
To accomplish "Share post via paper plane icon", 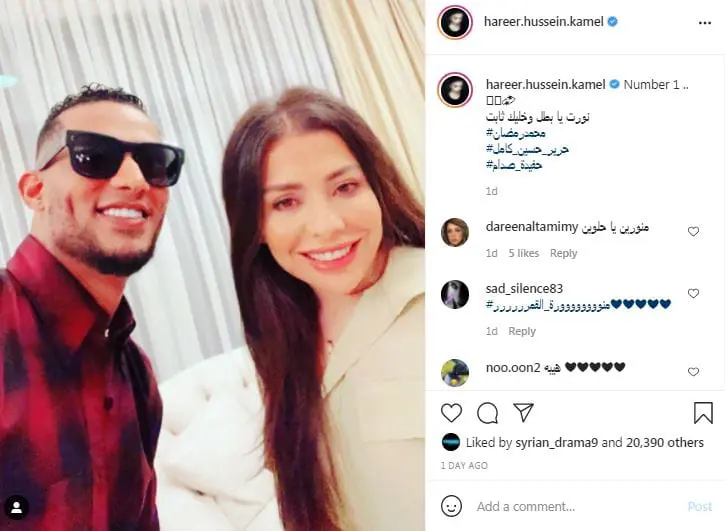I will [x=523, y=412].
